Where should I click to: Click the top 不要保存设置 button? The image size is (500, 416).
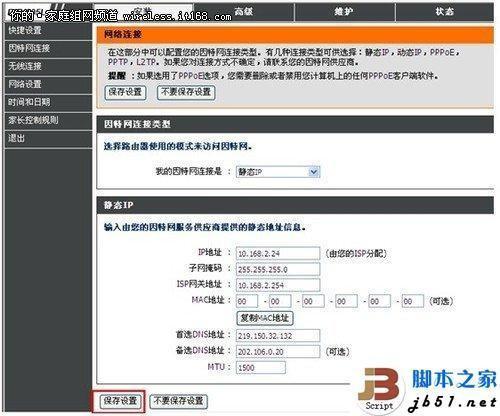186,92
